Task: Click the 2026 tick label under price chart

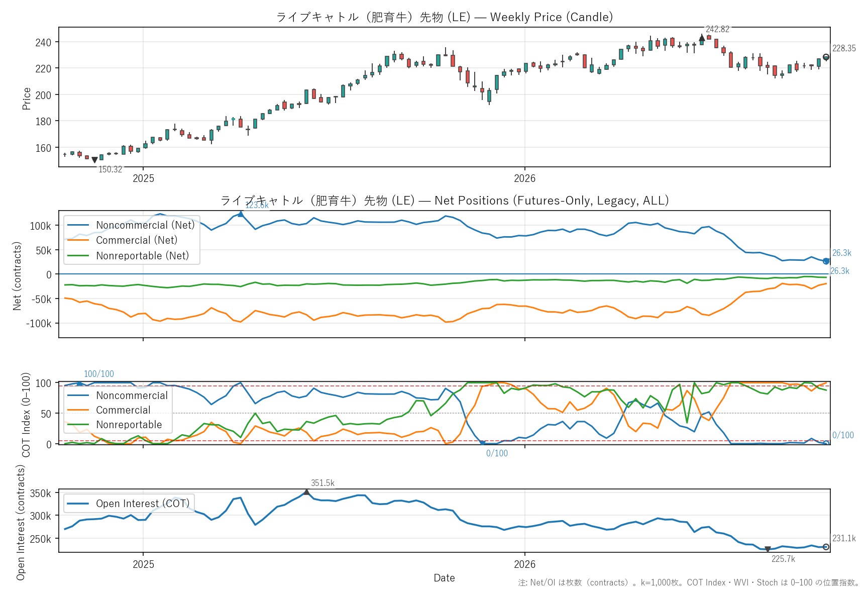Action: pos(525,178)
